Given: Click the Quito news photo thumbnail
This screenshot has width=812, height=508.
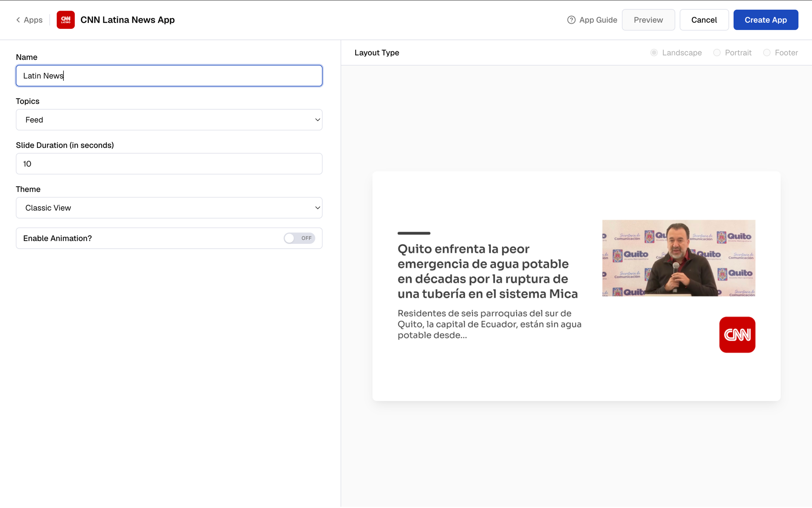Looking at the screenshot, I should pyautogui.click(x=678, y=258).
